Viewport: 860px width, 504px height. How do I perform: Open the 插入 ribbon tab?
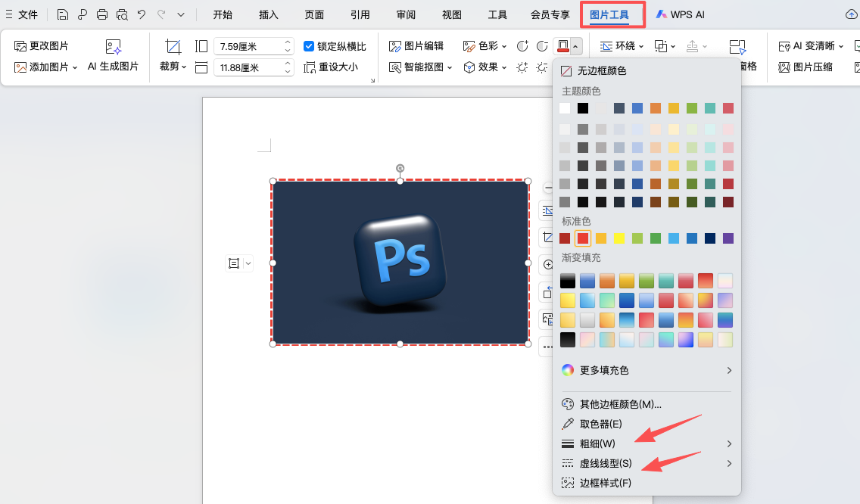click(270, 14)
